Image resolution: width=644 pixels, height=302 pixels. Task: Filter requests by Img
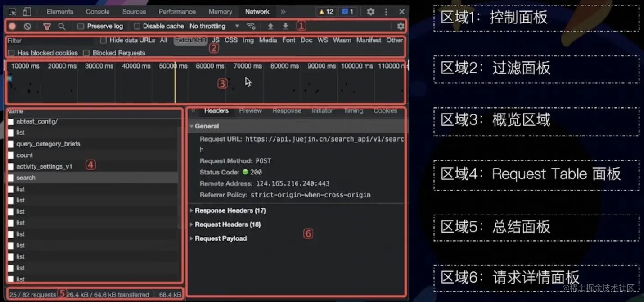248,40
